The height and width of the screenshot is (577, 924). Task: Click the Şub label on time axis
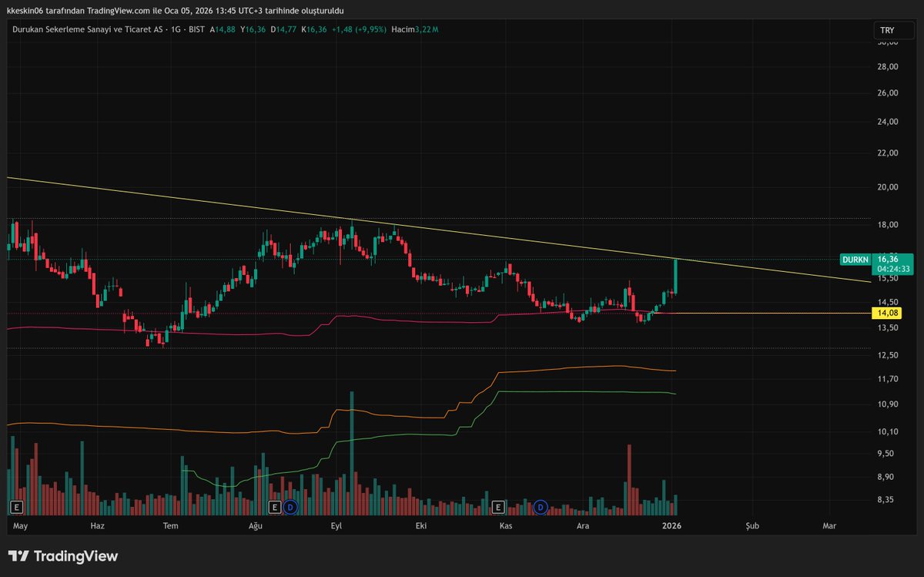[x=752, y=526]
